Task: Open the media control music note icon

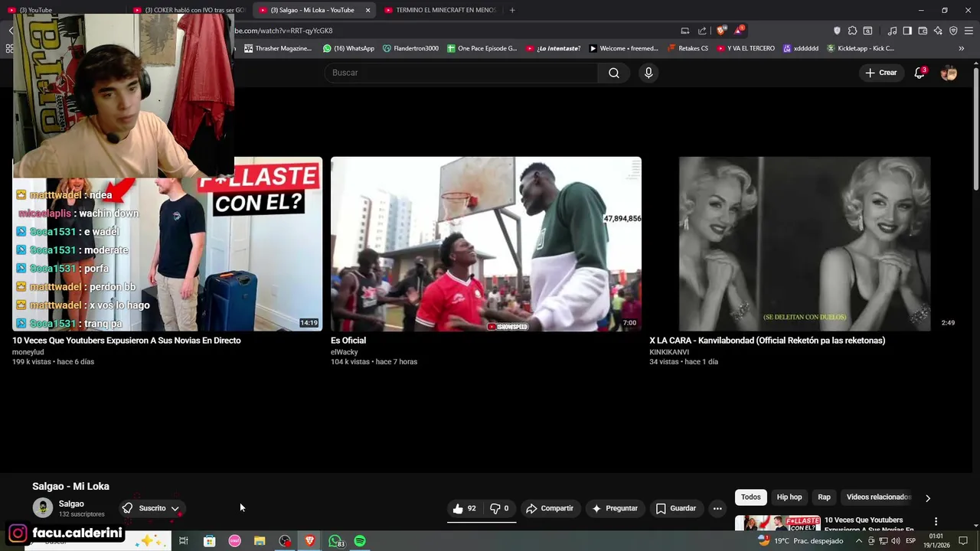Action: 892,31
